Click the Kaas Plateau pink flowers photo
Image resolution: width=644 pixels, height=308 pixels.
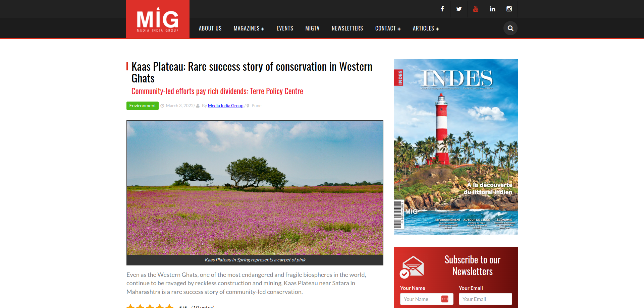pos(255,188)
